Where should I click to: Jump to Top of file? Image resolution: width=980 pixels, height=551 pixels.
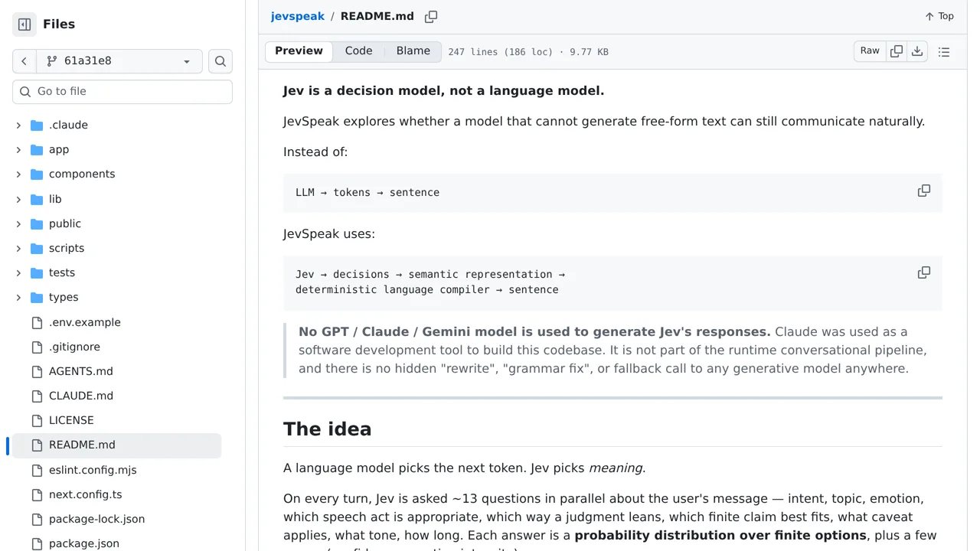coord(939,16)
